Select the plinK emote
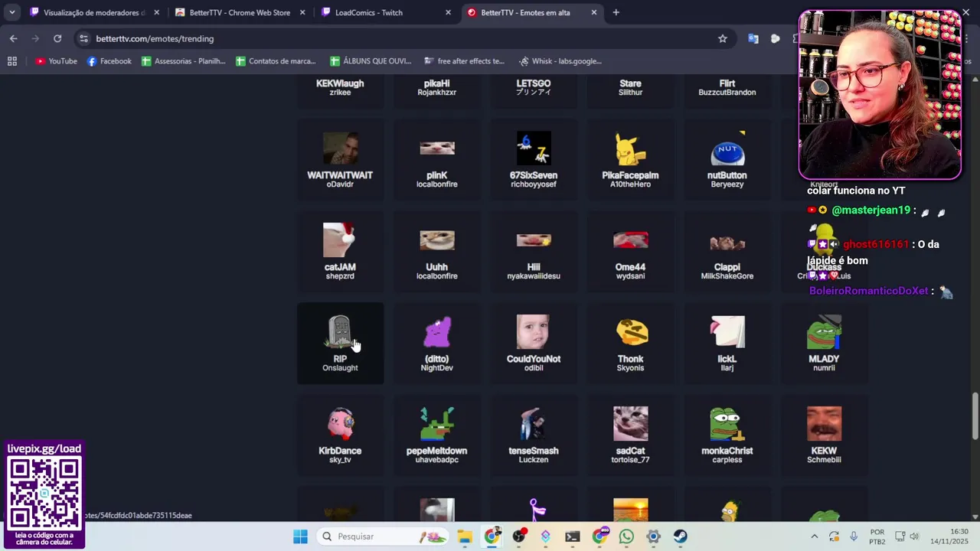The image size is (980, 551). click(437, 160)
